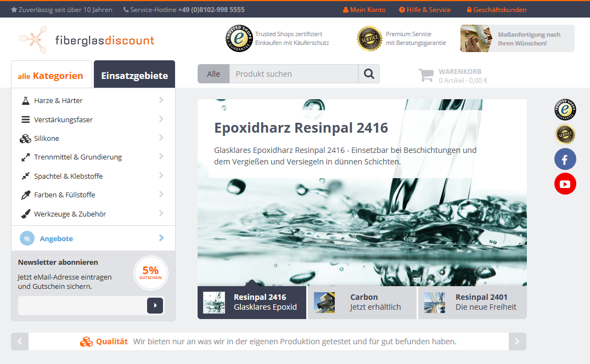Click the Spachtel & Klebstoffe icon

pyautogui.click(x=26, y=176)
